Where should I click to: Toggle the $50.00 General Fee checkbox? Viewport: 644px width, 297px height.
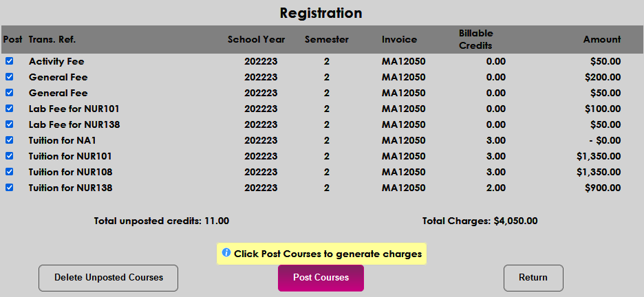pos(10,93)
